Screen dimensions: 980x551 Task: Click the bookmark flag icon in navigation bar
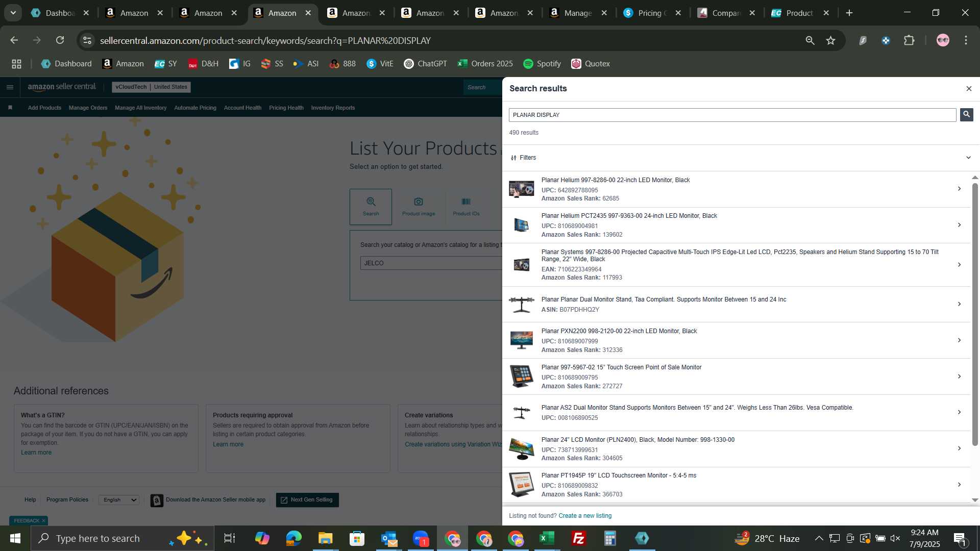tap(10, 108)
